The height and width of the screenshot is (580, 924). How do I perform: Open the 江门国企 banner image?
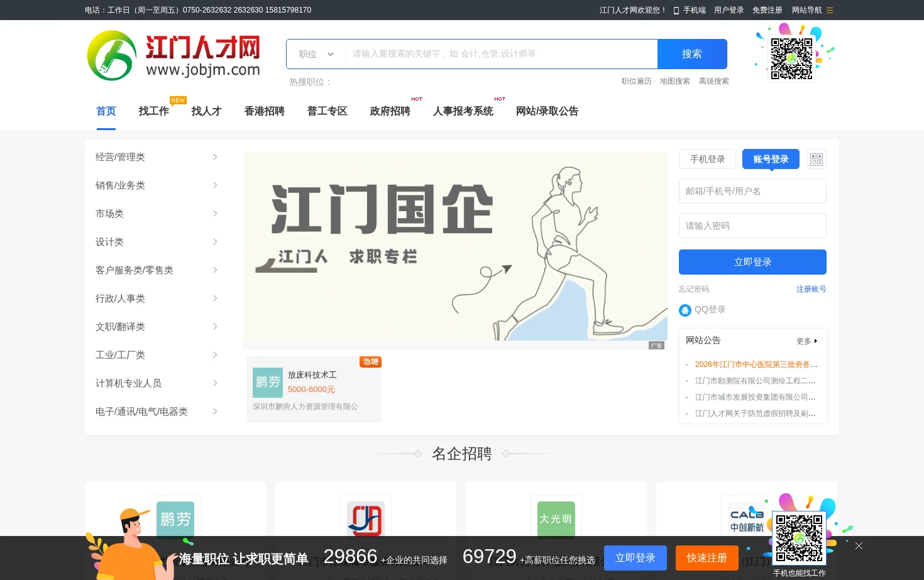coord(456,246)
